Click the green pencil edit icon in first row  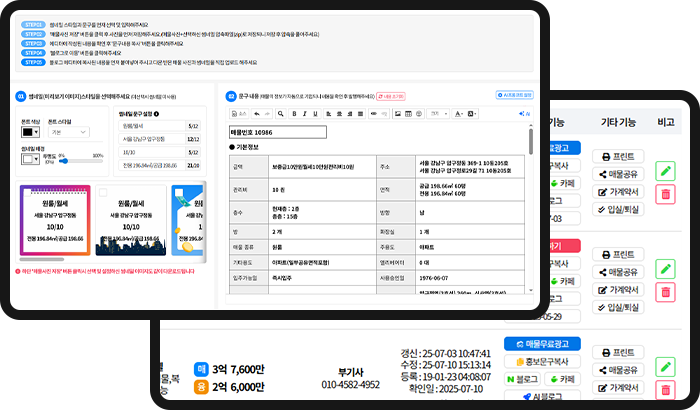point(666,170)
